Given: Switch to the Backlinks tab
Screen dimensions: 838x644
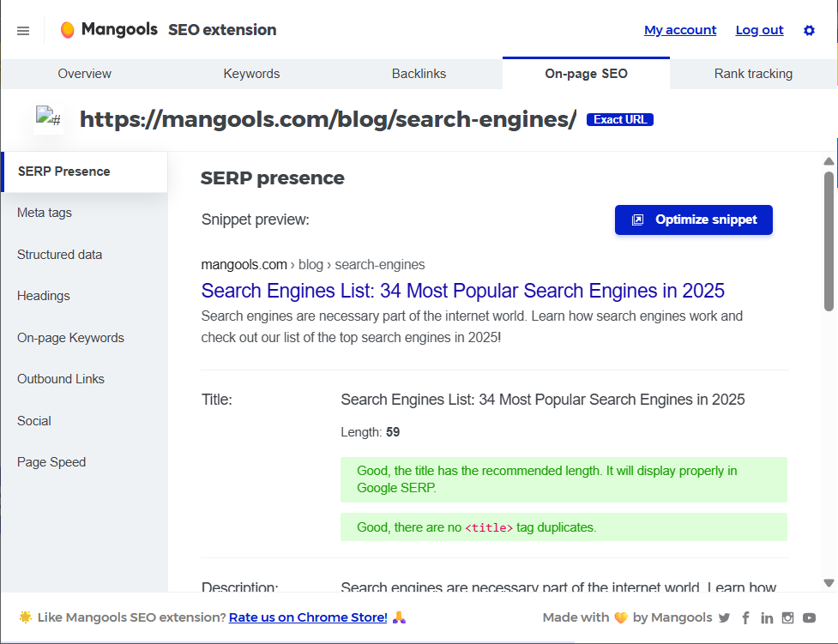Looking at the screenshot, I should [419, 74].
